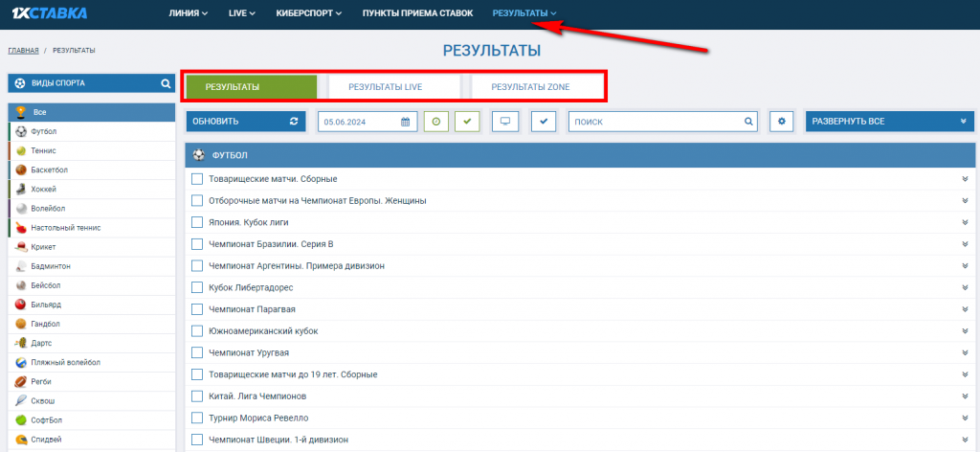Check Кубок Либертадорес checkbox

tap(197, 287)
